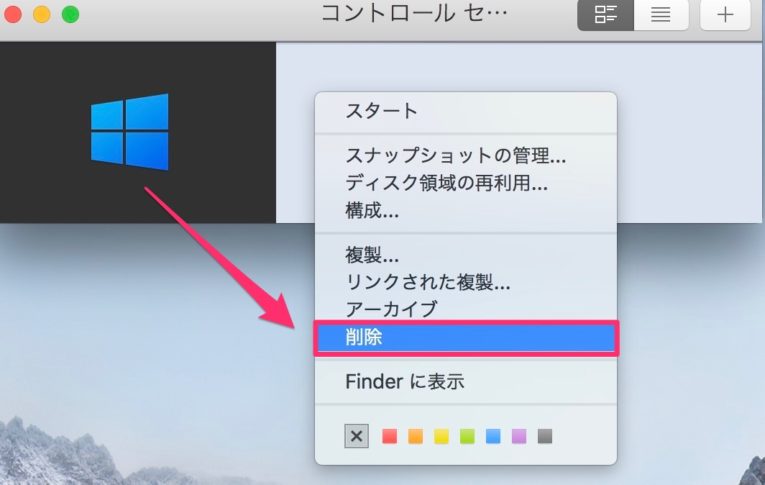The height and width of the screenshot is (485, 765).
Task: Switch to expanded view in Control Center toolbar
Action: pyautogui.click(x=605, y=15)
